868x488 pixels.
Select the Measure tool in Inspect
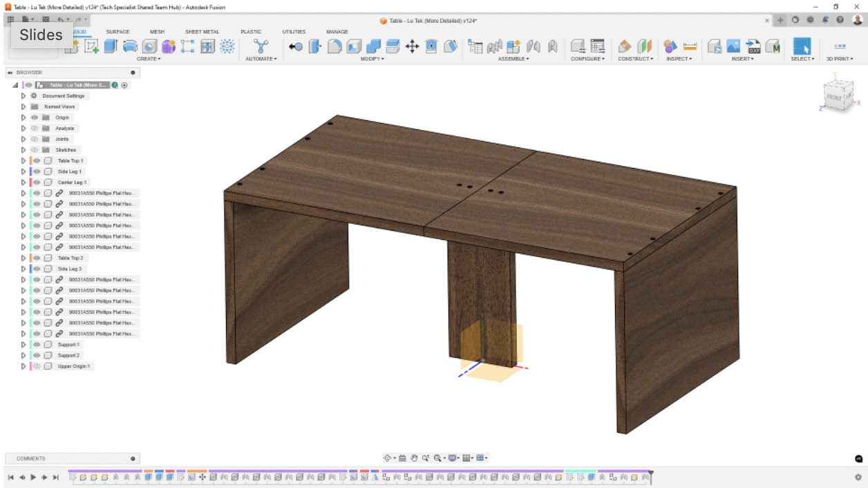pyautogui.click(x=690, y=46)
